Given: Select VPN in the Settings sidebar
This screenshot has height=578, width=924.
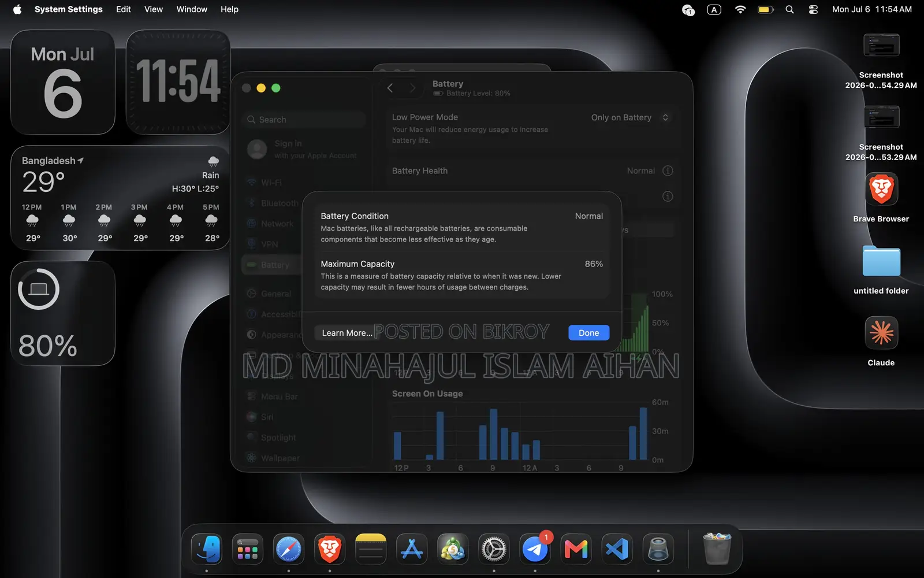Looking at the screenshot, I should (263, 244).
